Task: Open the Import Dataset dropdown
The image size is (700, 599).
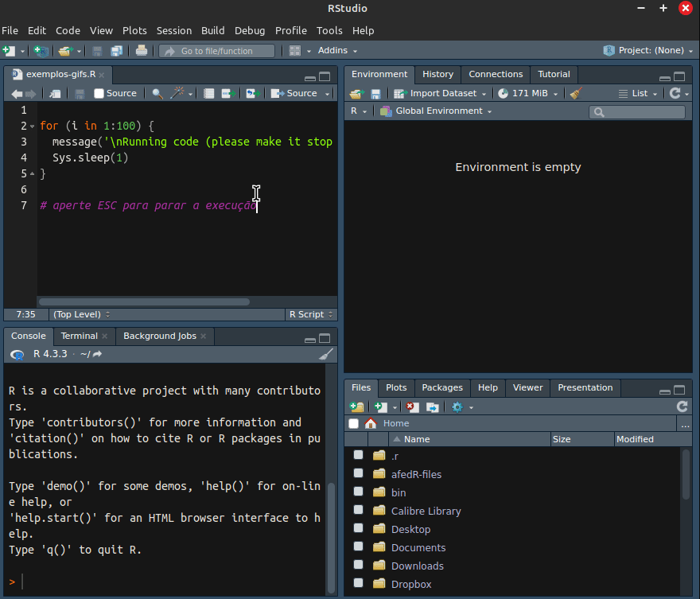Action: pyautogui.click(x=441, y=94)
